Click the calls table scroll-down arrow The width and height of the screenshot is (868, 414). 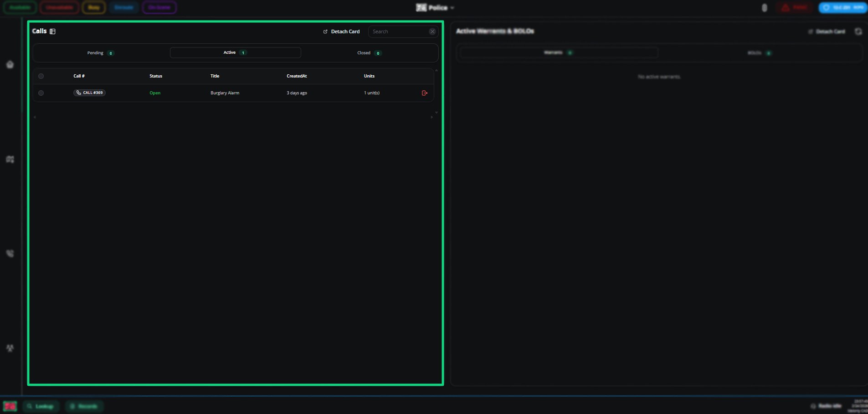(x=437, y=112)
